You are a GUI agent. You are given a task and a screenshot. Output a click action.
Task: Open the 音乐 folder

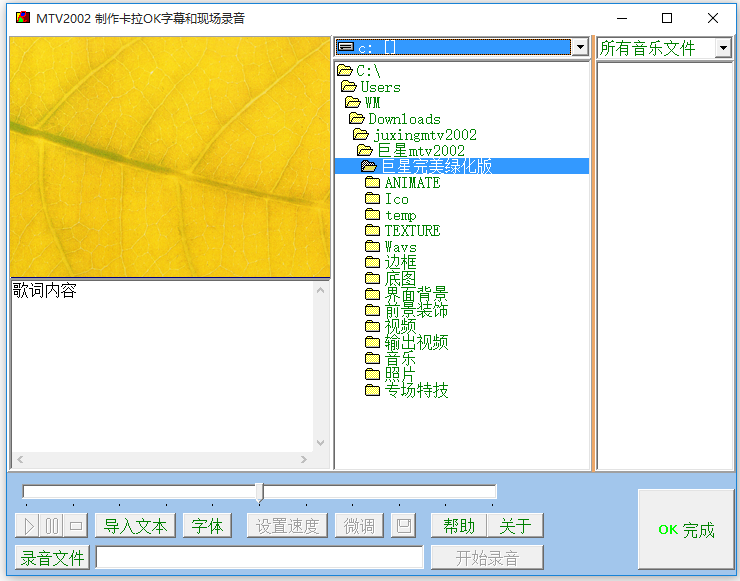pyautogui.click(x=400, y=359)
